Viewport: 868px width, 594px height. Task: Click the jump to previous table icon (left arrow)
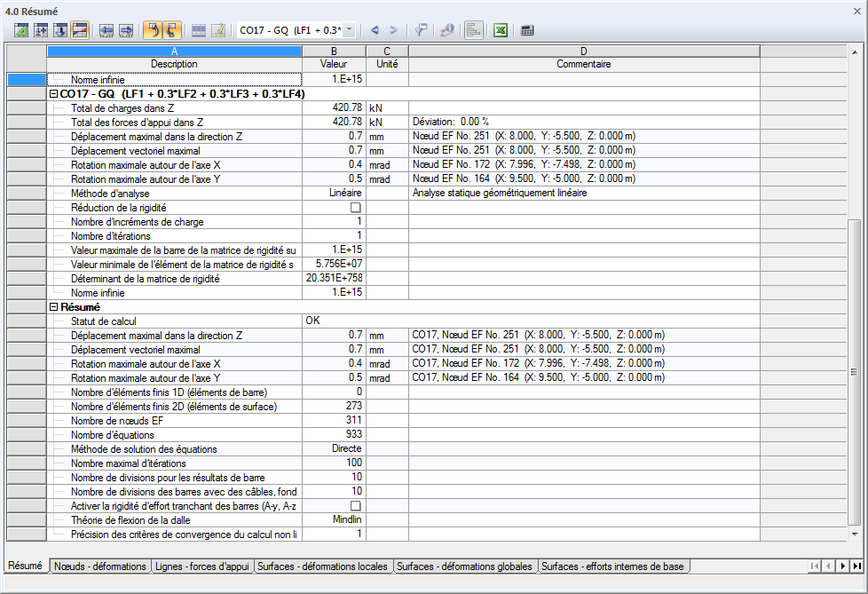pos(107,30)
